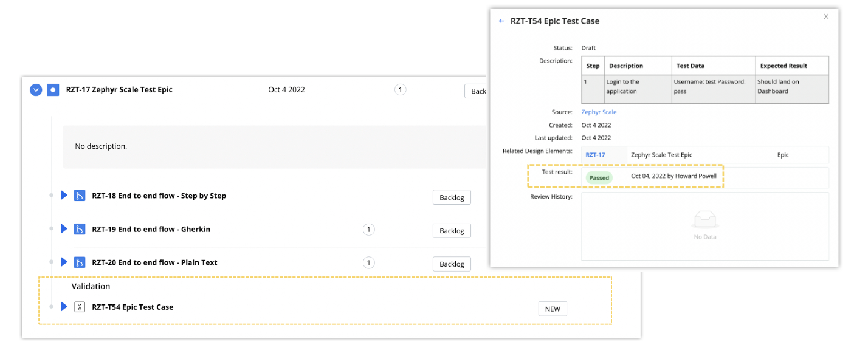Click the Backlog status of RZT-18
This screenshot has height=362, width=868.
click(x=452, y=197)
